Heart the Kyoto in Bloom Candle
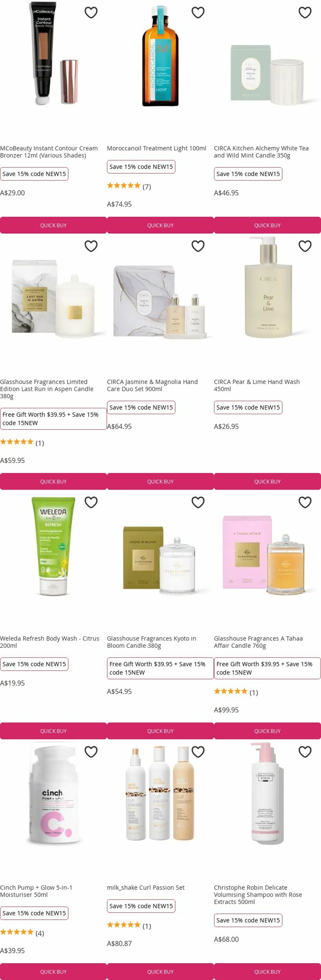Viewport: 321px width, 980px height. click(x=198, y=502)
